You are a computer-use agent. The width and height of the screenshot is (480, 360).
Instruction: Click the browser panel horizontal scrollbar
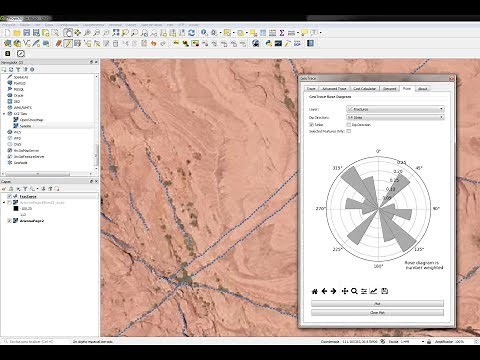tap(37, 174)
